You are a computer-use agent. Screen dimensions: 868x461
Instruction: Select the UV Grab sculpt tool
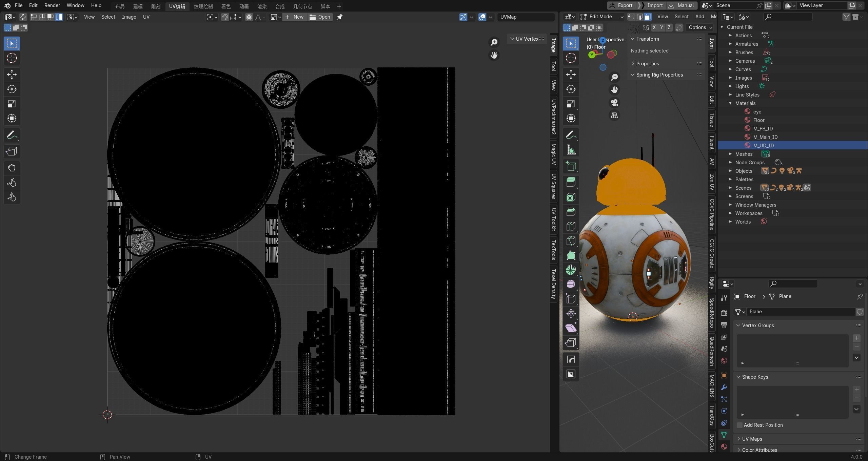coord(12,168)
